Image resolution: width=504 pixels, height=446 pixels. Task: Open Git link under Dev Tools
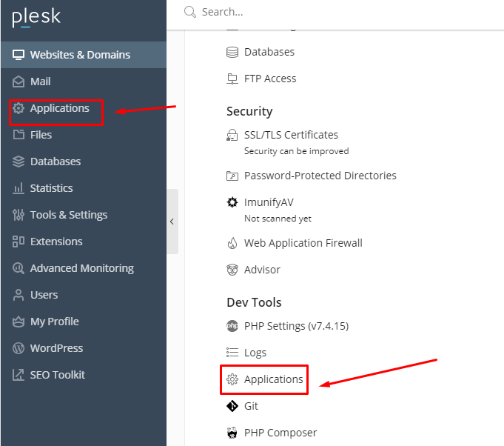tap(251, 406)
